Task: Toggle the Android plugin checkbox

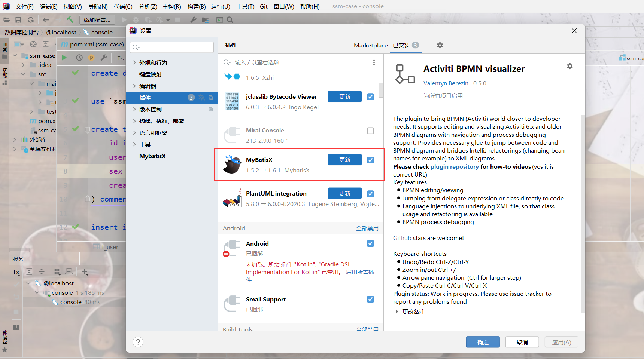Action: [370, 243]
